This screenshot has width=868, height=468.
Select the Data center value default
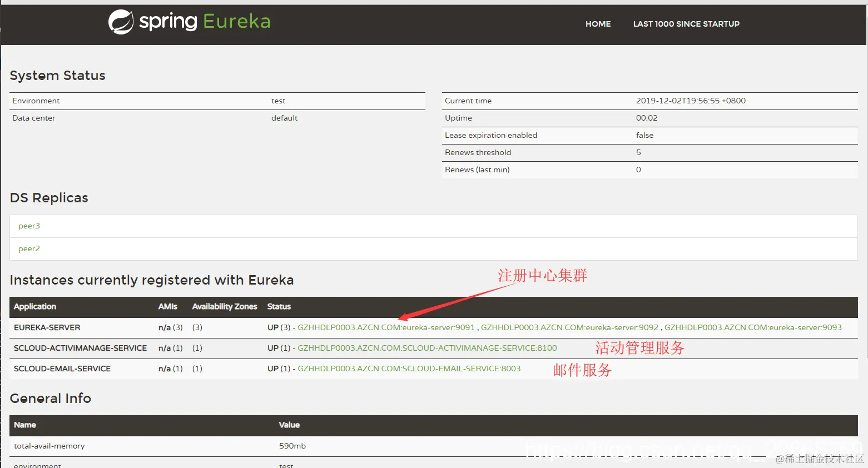click(284, 118)
